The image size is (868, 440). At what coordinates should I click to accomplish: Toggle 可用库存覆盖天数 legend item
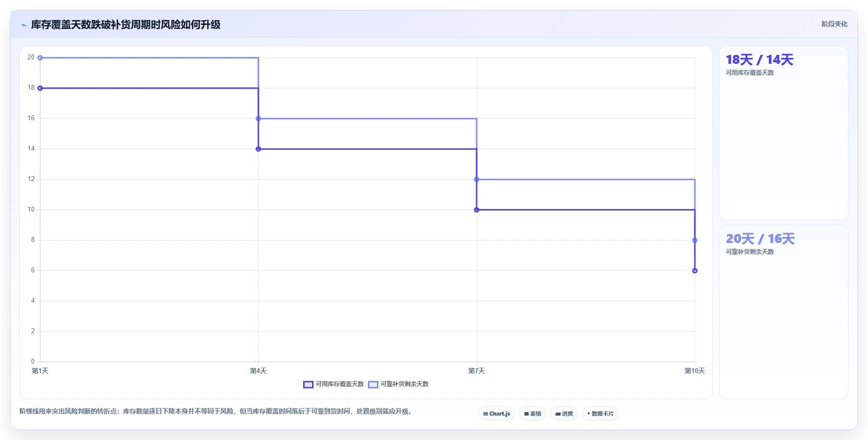pyautogui.click(x=334, y=384)
